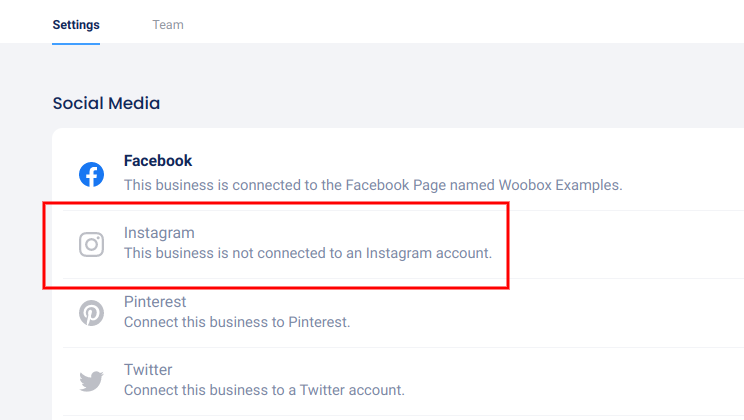Select the Instagram title label
744x420 pixels.
159,233
